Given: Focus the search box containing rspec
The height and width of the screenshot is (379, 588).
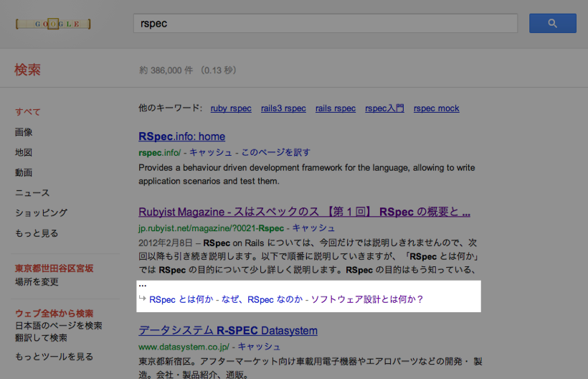Looking at the screenshot, I should point(325,24).
